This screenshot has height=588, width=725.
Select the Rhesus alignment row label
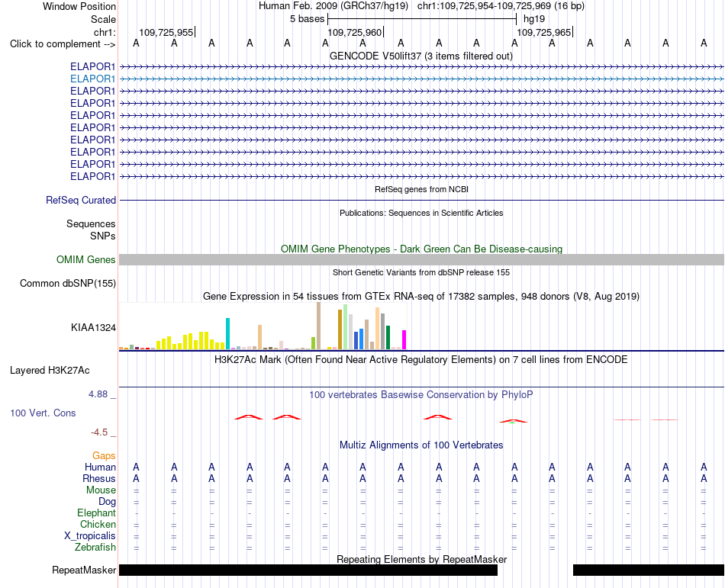tap(99, 479)
